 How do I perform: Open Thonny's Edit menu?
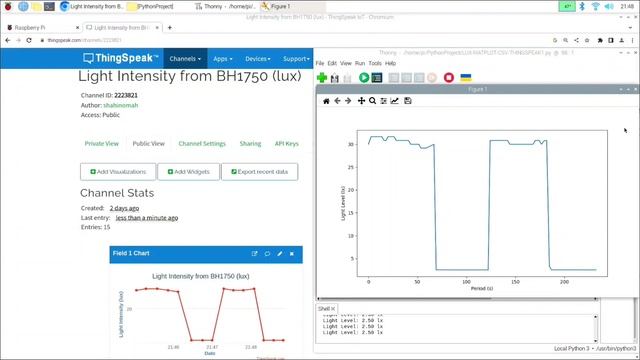coord(332,63)
